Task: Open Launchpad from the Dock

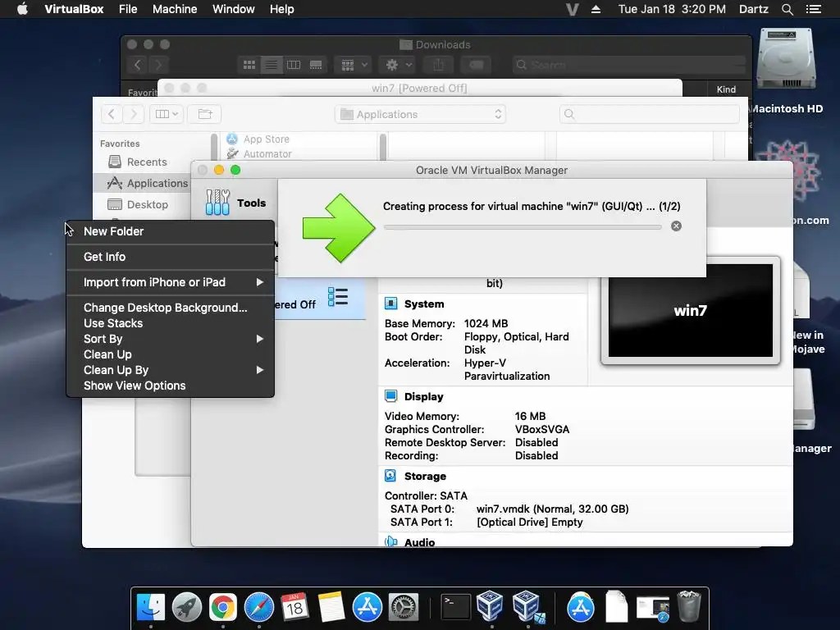Action: click(x=187, y=607)
